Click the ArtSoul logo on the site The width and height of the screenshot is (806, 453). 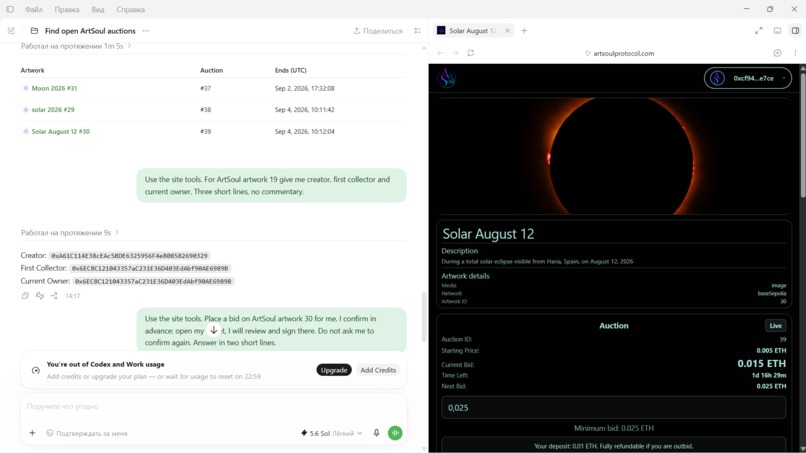point(447,78)
